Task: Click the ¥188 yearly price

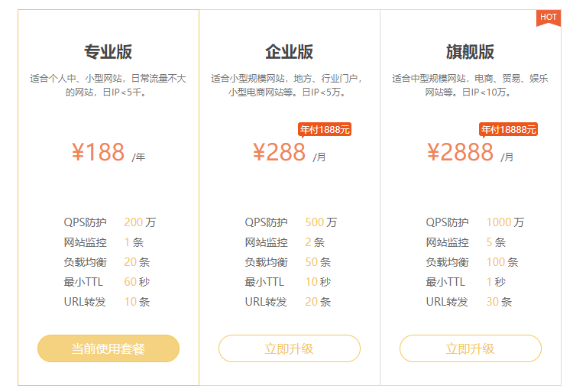Action: (99, 153)
